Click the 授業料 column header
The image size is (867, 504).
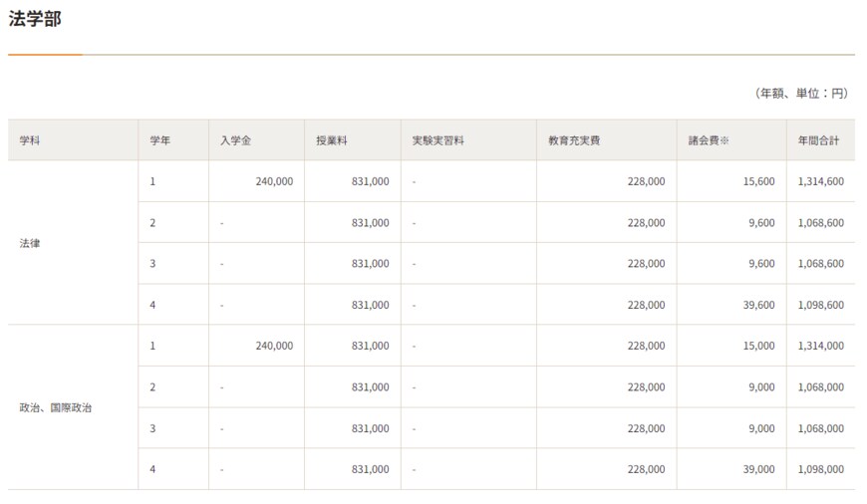click(331, 140)
